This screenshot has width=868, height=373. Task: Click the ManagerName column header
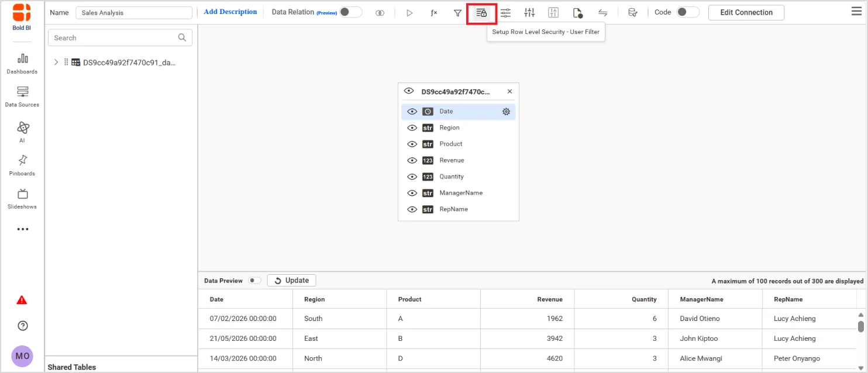pyautogui.click(x=715, y=299)
